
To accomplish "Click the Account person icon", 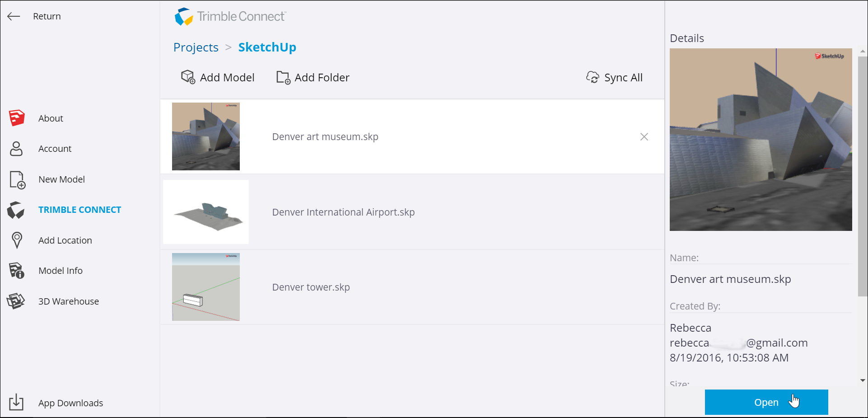I will pos(16,149).
